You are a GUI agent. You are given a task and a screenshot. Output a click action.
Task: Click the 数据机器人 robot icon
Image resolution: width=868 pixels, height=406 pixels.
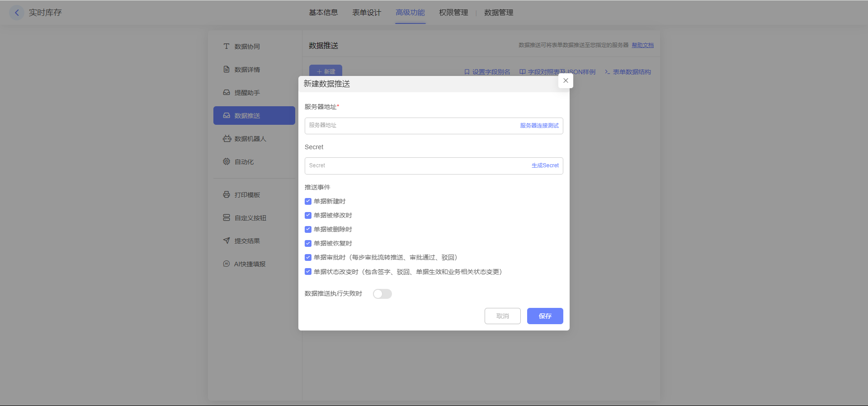click(x=226, y=138)
